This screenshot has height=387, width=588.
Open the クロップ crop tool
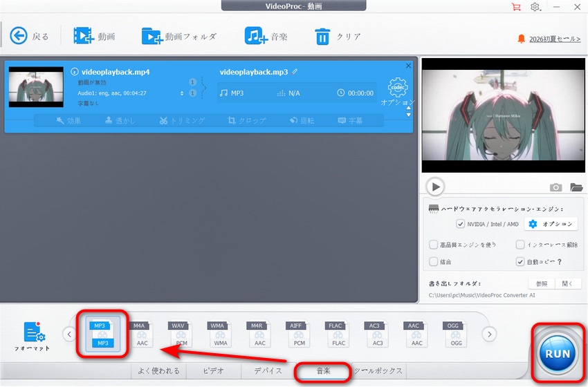coord(247,121)
